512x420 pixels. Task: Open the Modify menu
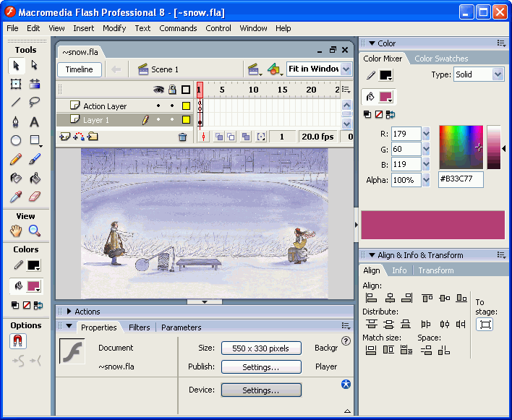tap(114, 28)
